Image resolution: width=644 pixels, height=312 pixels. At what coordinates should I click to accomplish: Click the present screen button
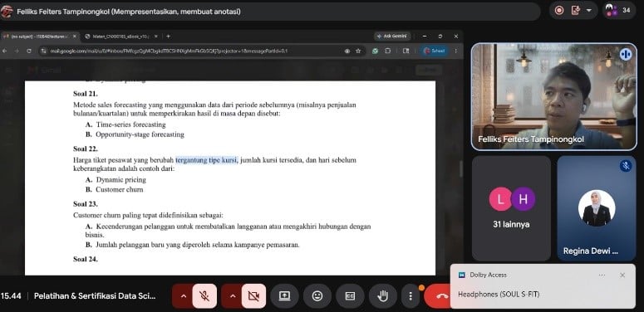[x=284, y=296]
